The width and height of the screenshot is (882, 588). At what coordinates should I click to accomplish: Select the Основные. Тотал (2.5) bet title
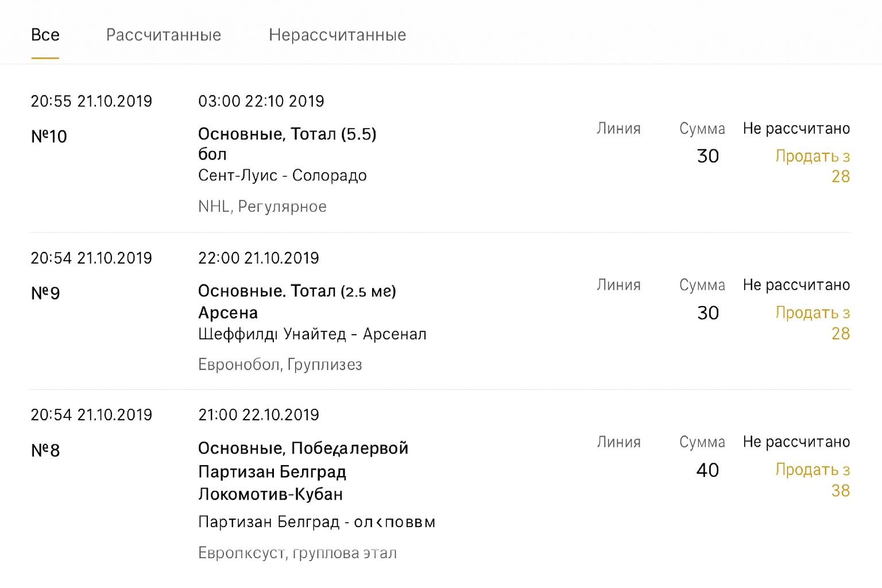coord(297,291)
